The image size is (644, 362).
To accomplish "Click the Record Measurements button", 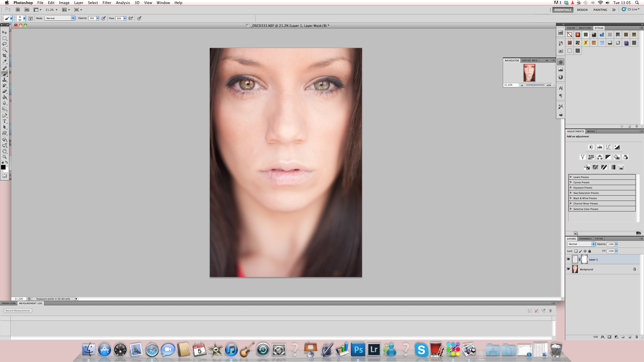I will click(18, 310).
